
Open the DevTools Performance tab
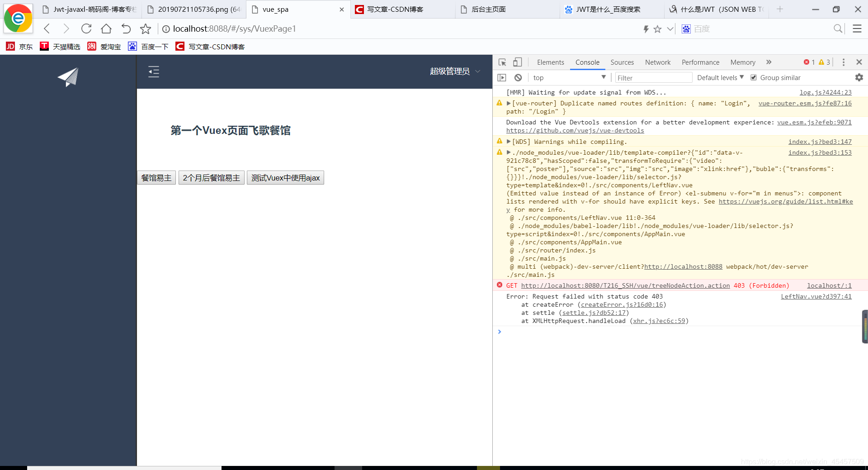700,62
